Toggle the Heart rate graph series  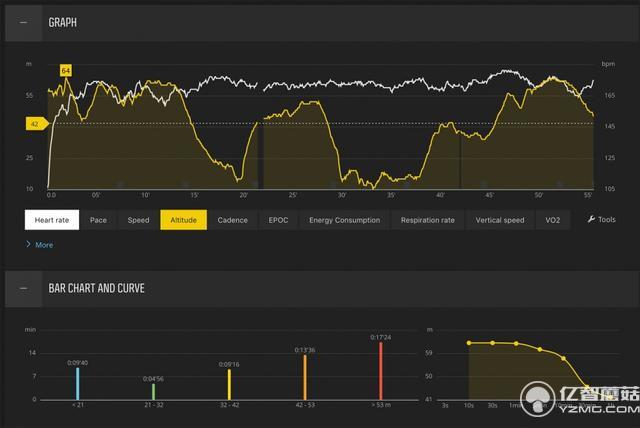pyautogui.click(x=51, y=220)
